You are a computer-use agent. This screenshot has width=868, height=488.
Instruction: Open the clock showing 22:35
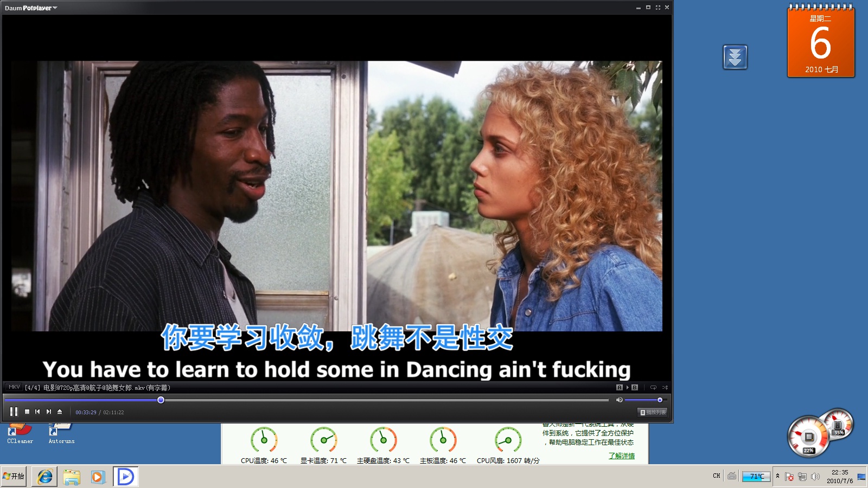point(840,477)
